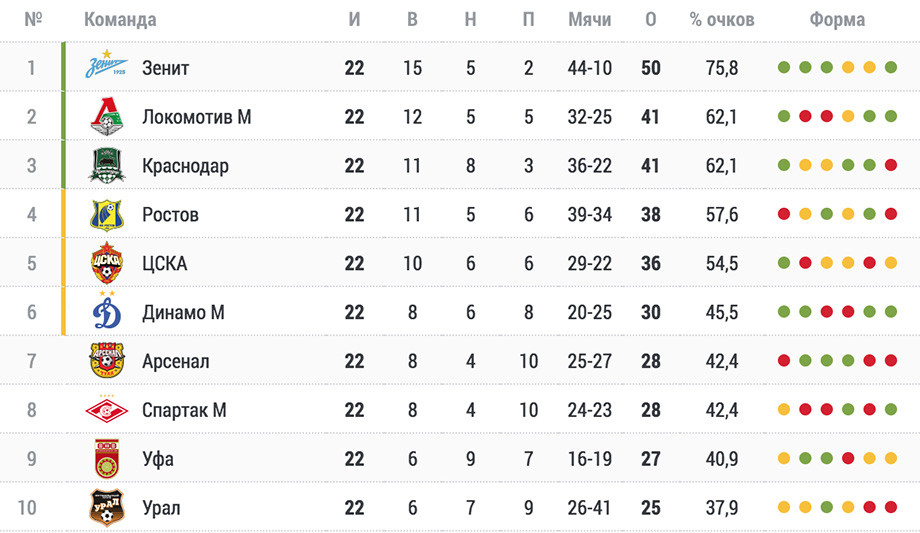Select the Rostov club emblem
Image resolution: width=920 pixels, height=533 pixels.
click(x=107, y=214)
